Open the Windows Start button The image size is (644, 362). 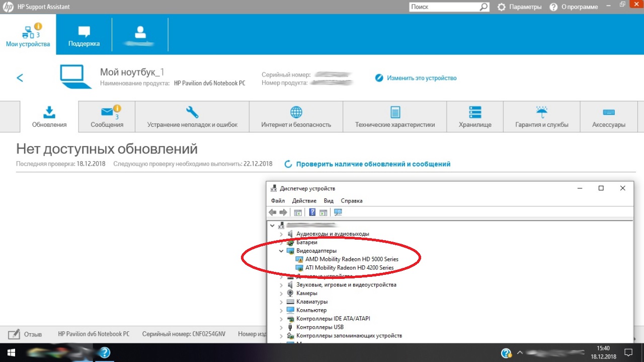click(10, 352)
